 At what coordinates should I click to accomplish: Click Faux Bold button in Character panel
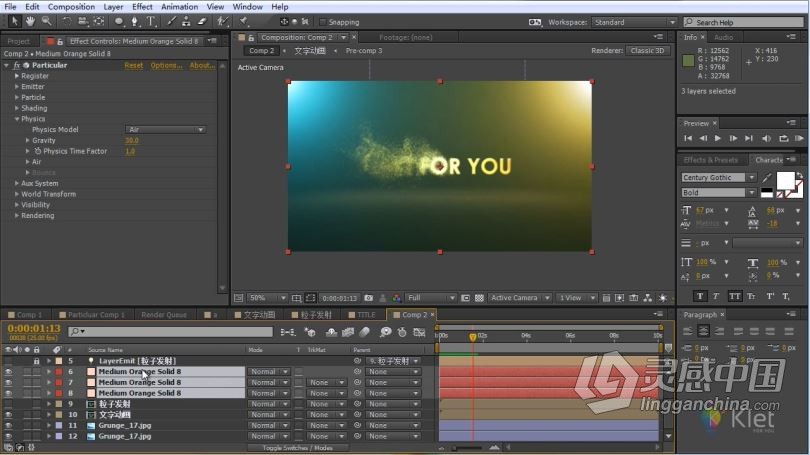700,296
